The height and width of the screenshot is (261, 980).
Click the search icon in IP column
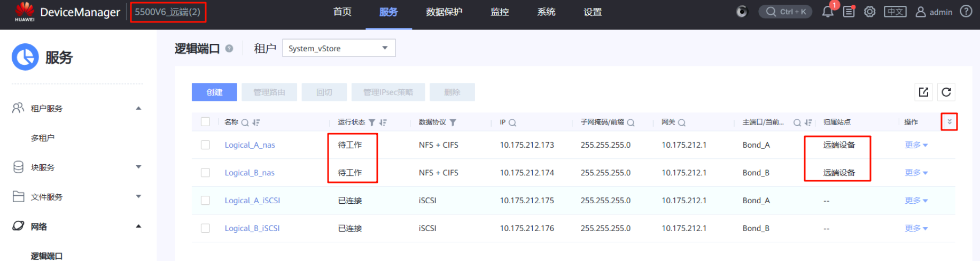pyautogui.click(x=512, y=122)
